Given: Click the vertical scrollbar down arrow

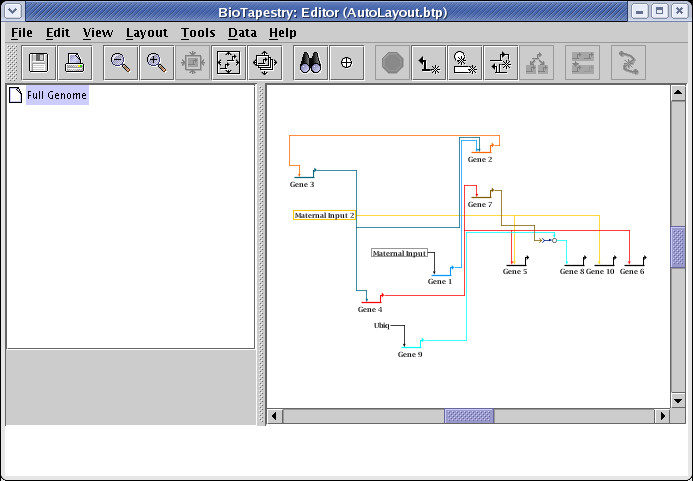Looking at the screenshot, I should pos(678,400).
